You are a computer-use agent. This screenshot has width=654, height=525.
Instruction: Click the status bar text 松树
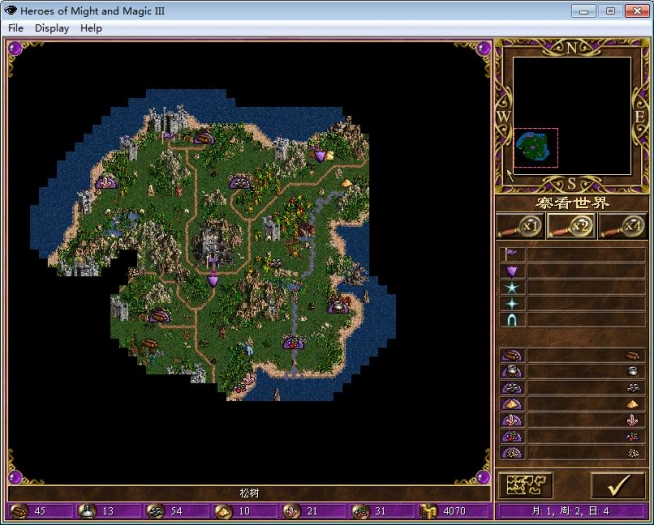pyautogui.click(x=249, y=494)
